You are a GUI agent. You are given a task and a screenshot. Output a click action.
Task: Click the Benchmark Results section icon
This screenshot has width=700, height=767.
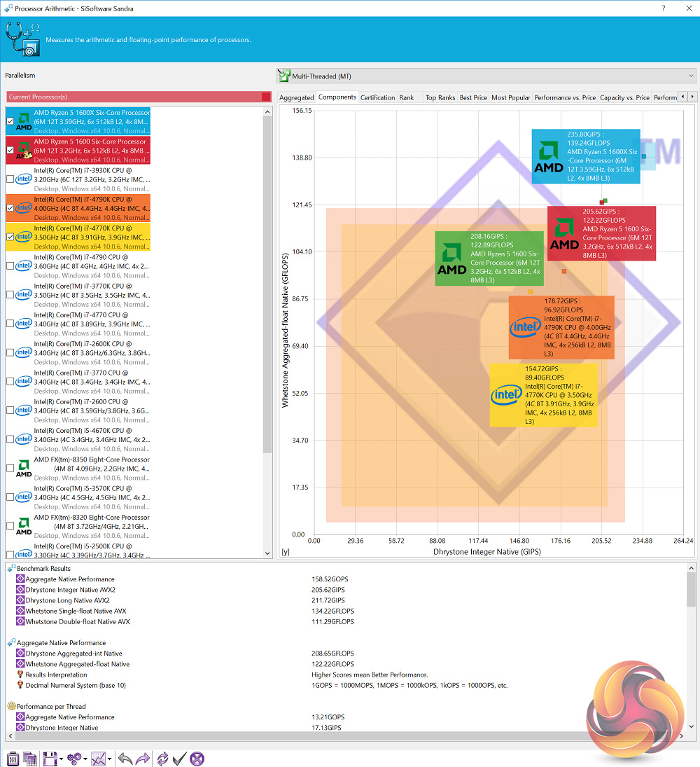click(x=12, y=568)
